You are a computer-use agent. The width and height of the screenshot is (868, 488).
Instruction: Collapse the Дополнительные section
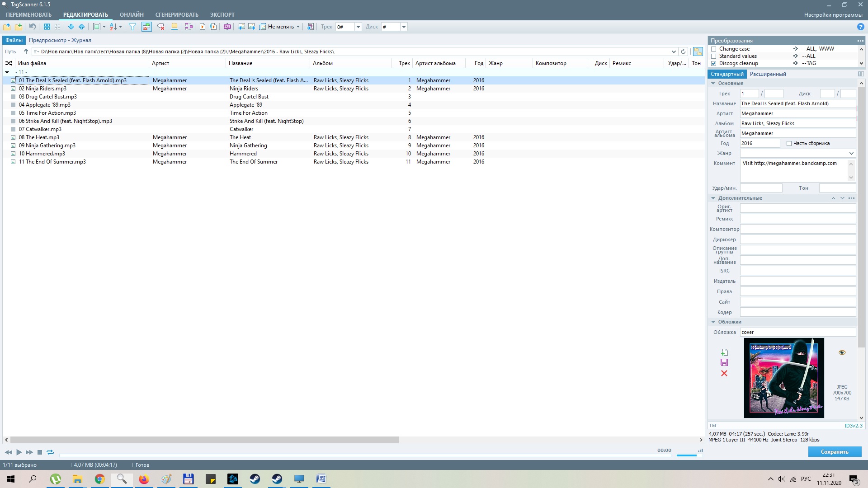click(x=713, y=198)
